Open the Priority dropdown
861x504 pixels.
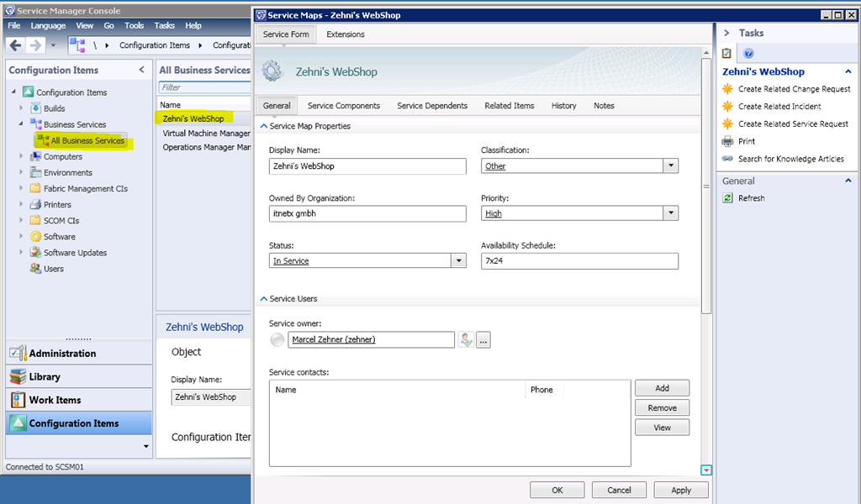[670, 213]
